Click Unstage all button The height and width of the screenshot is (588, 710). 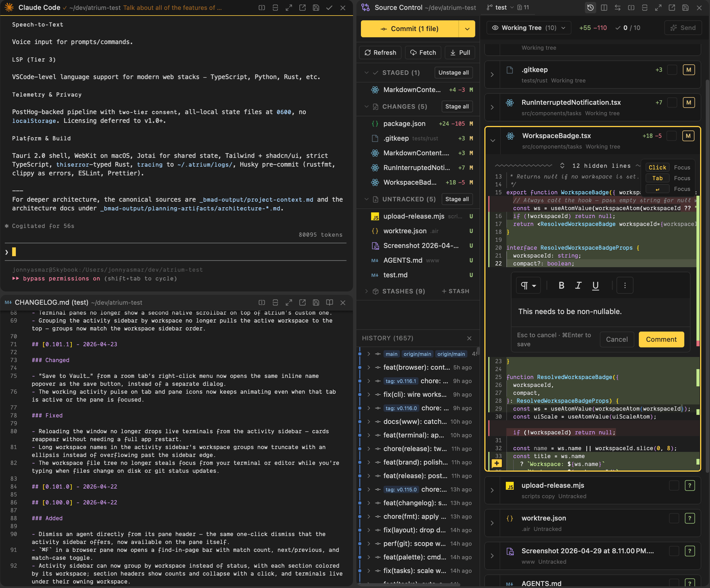click(453, 73)
